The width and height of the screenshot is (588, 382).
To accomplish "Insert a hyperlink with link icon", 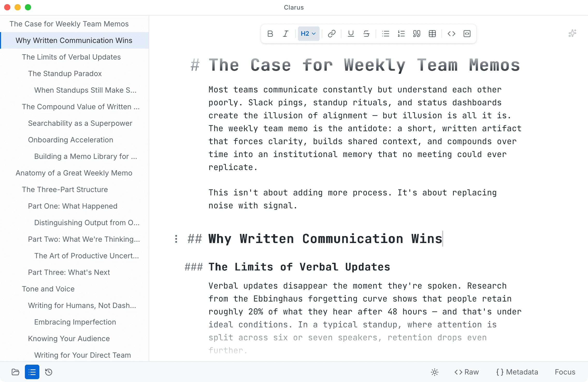I will click(332, 34).
